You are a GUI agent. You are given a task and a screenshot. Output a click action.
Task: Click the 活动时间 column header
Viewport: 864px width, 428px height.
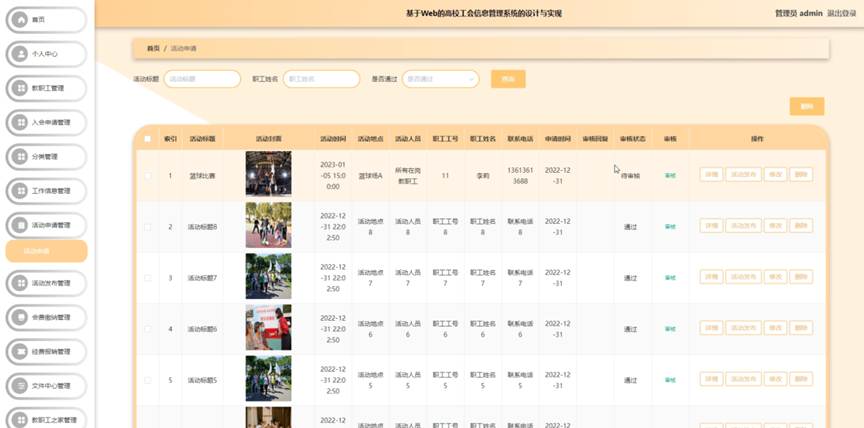tap(333, 139)
